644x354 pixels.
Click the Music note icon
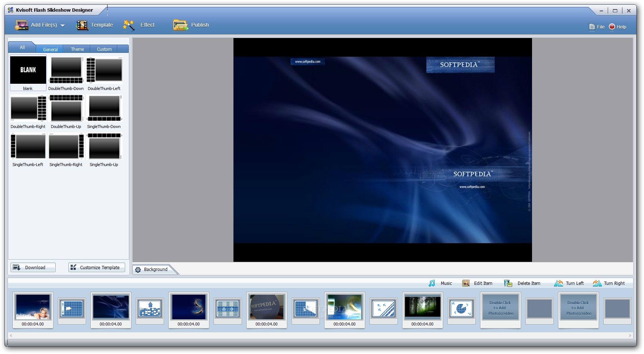[432, 283]
